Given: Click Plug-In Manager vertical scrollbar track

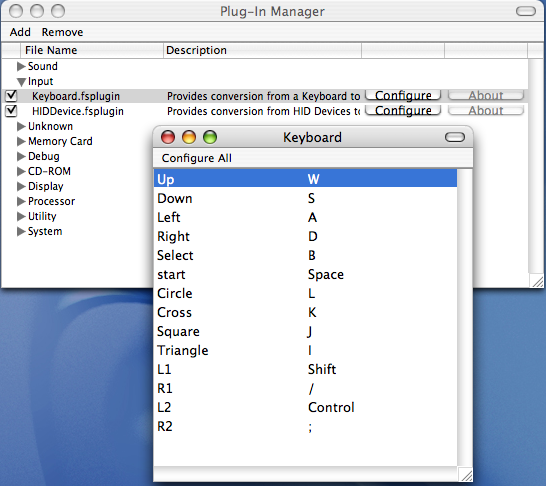Looking at the screenshot, I should pos(536,166).
